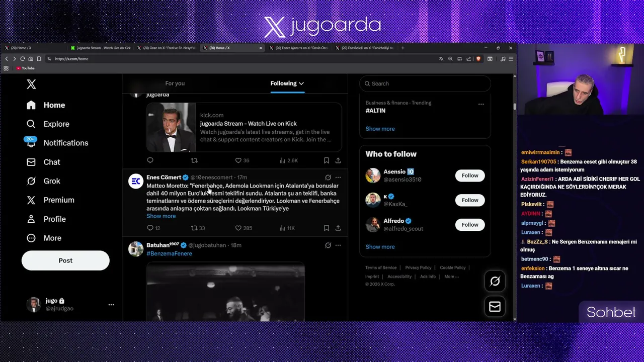The image size is (644, 362).
Task: Click the Brave shields icon in address bar
Action: 478,59
